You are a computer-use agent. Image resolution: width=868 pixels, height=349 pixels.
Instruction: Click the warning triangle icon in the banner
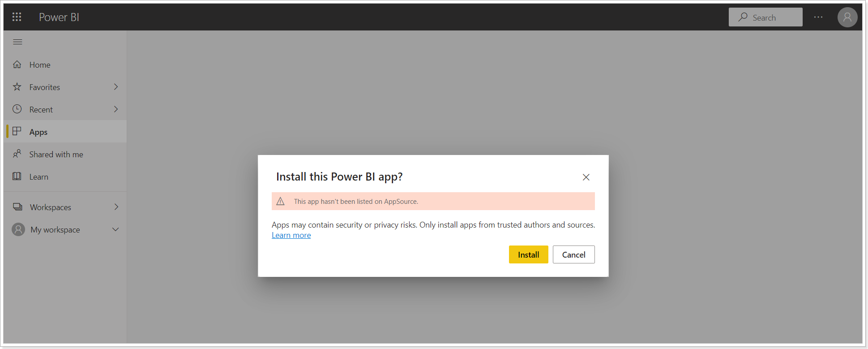point(281,201)
